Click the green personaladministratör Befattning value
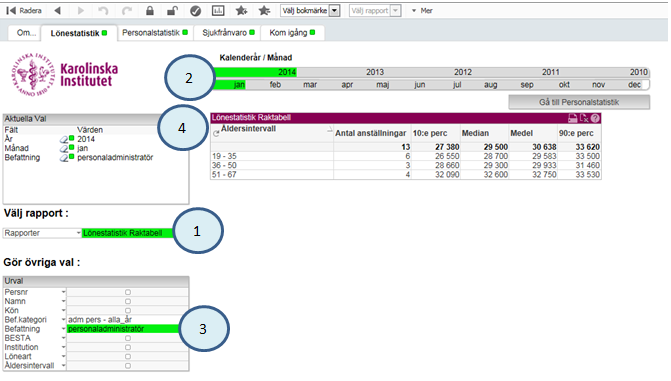 [x=123, y=329]
